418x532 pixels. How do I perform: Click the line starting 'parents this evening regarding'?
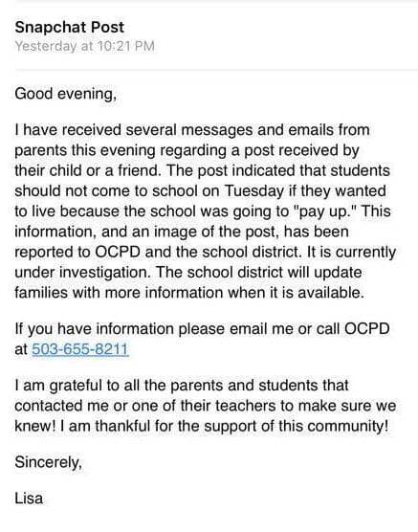click(x=187, y=150)
